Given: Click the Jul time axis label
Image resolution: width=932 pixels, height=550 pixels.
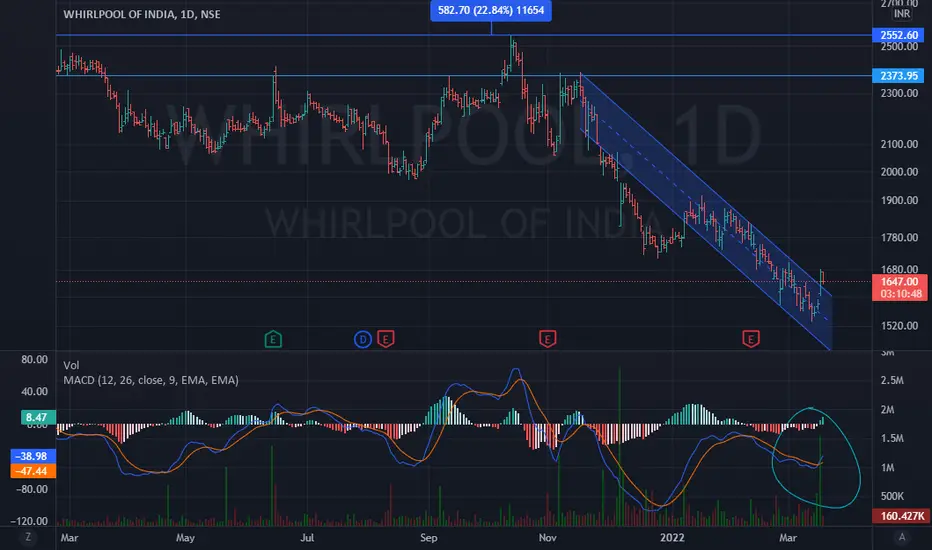Looking at the screenshot, I should pos(307,538).
